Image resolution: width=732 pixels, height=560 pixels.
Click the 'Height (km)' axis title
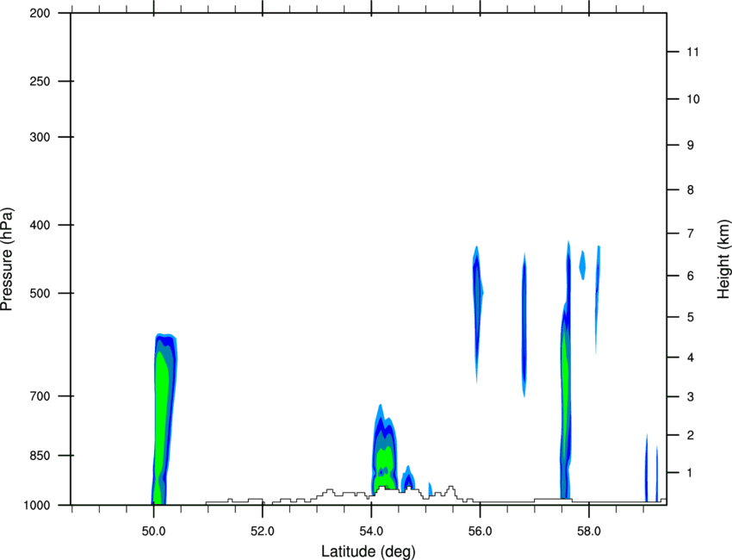tap(723, 259)
